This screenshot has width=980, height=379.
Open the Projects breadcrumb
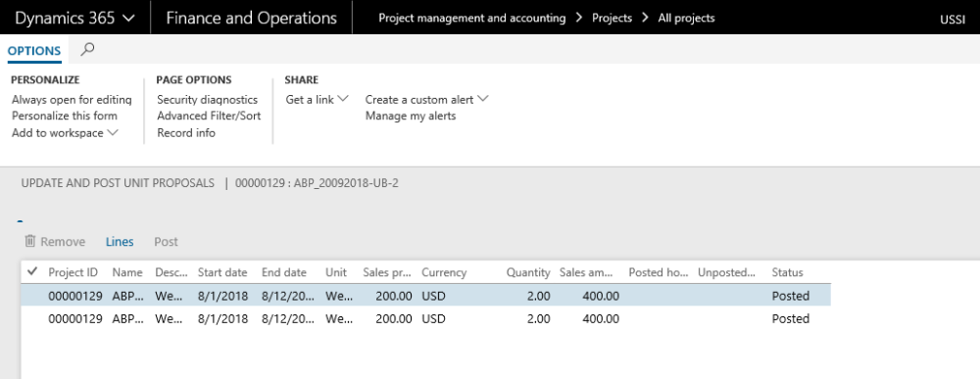coord(612,18)
